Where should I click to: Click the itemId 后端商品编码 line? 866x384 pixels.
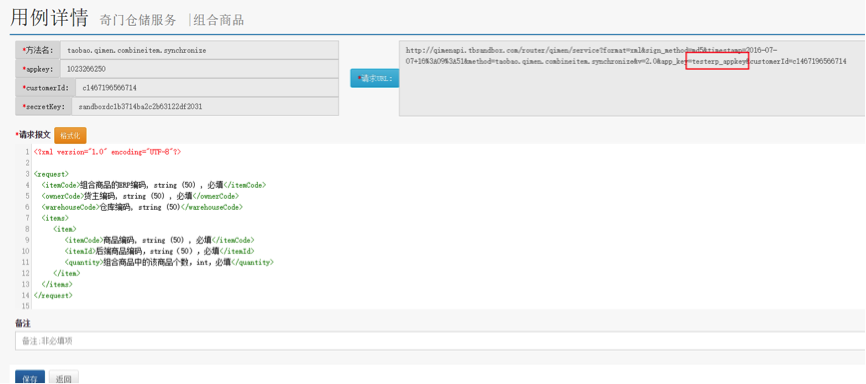[159, 251]
